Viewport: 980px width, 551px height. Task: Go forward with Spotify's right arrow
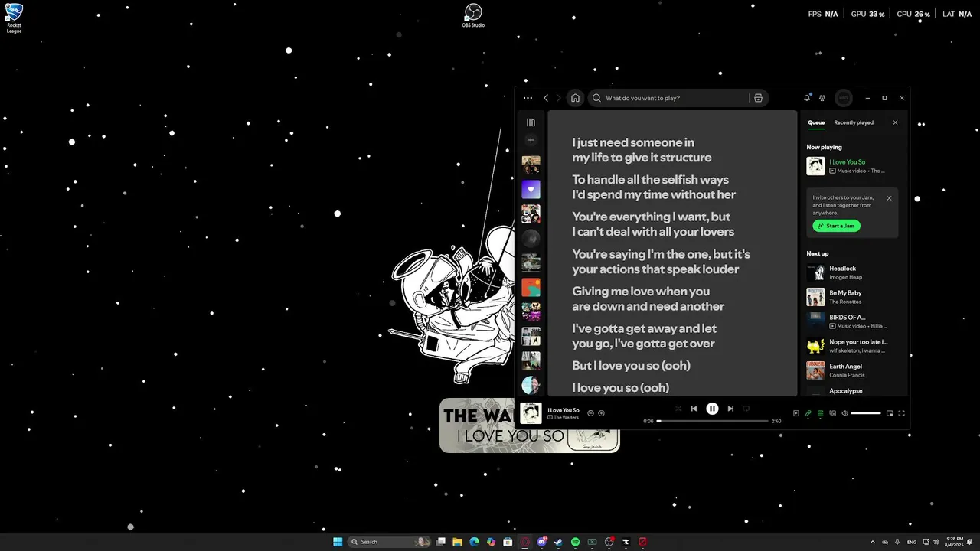559,98
